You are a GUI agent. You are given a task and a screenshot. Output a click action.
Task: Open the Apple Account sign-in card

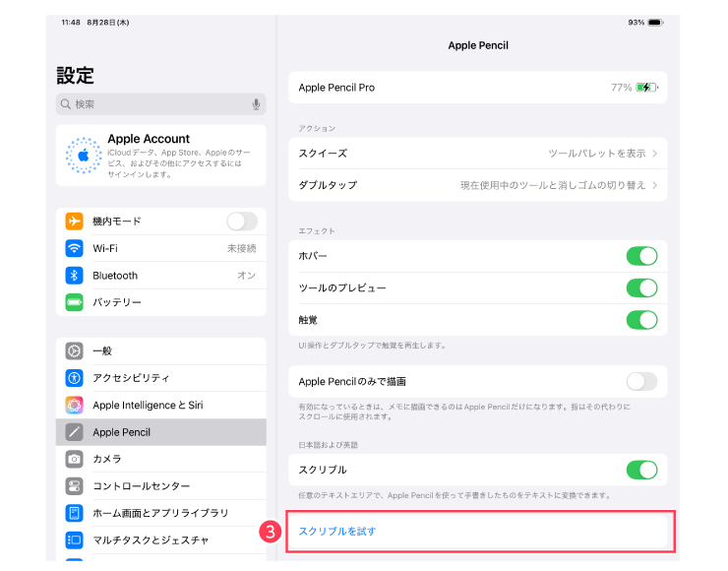pyautogui.click(x=161, y=156)
